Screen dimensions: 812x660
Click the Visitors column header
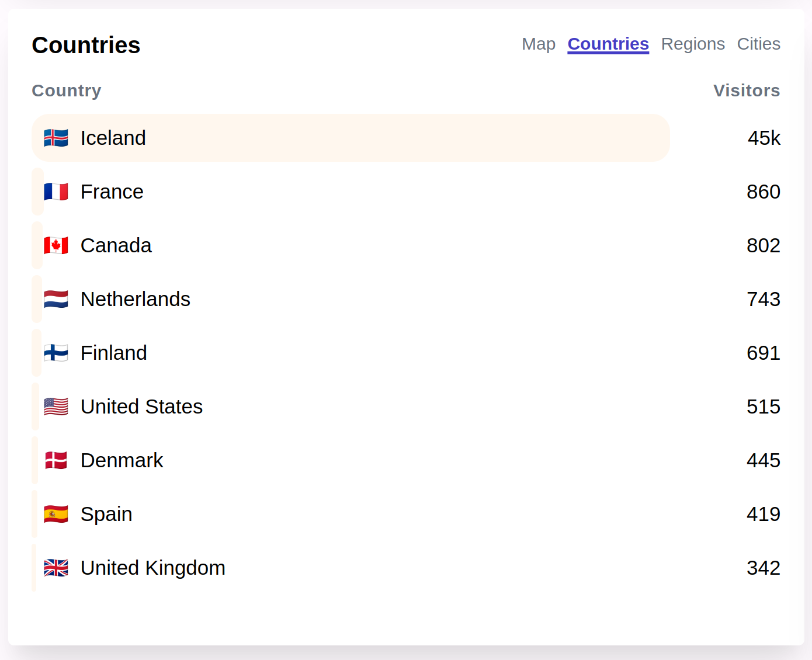747,91
